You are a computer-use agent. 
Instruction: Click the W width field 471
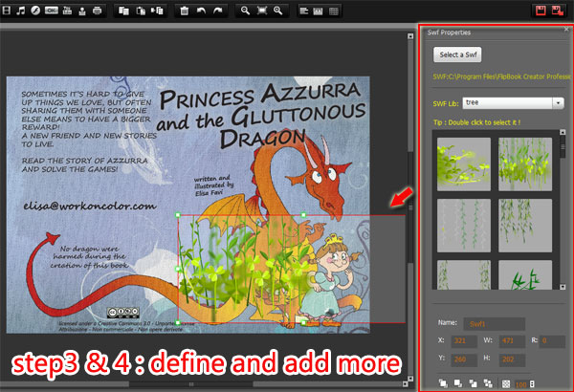[512, 341]
